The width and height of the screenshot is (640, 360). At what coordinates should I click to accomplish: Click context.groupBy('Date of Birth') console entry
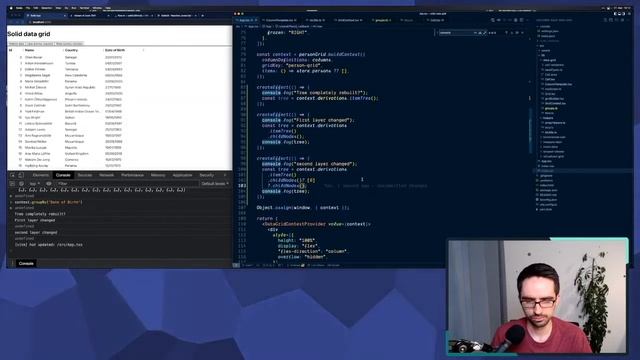[49, 202]
